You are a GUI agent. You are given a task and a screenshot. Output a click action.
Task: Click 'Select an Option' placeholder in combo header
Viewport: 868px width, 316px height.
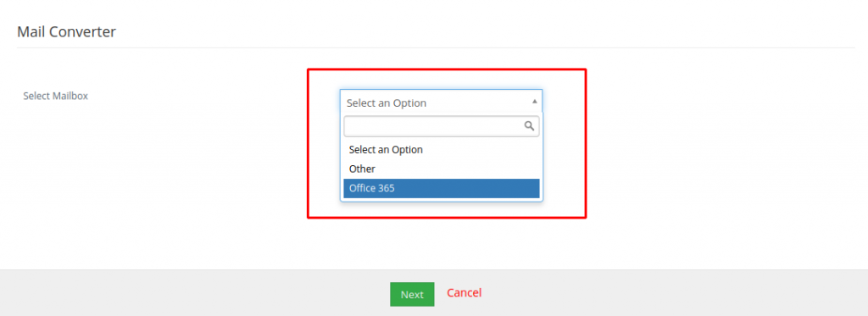coord(387,103)
